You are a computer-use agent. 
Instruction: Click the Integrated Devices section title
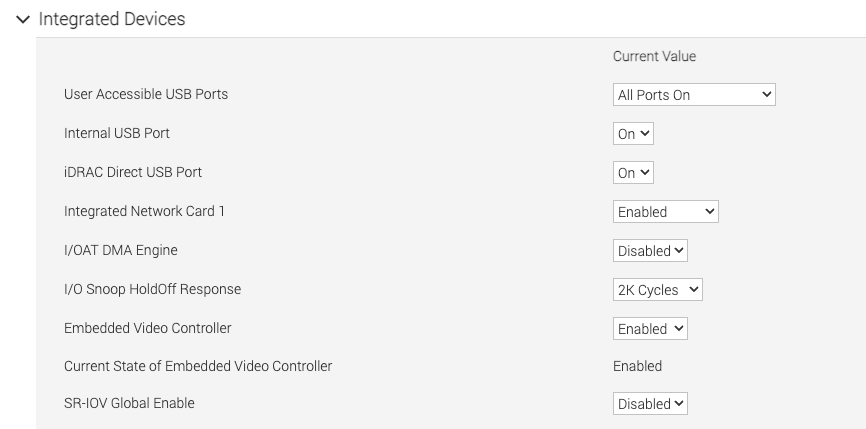tap(112, 19)
